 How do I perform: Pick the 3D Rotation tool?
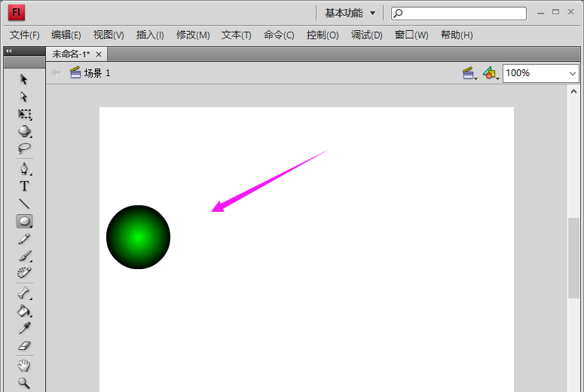point(25,131)
